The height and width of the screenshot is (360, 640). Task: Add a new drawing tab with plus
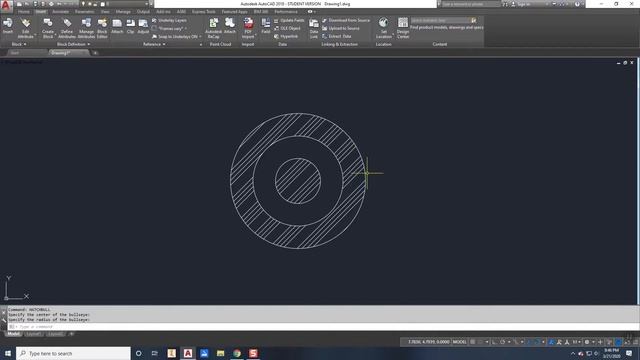pos(95,53)
